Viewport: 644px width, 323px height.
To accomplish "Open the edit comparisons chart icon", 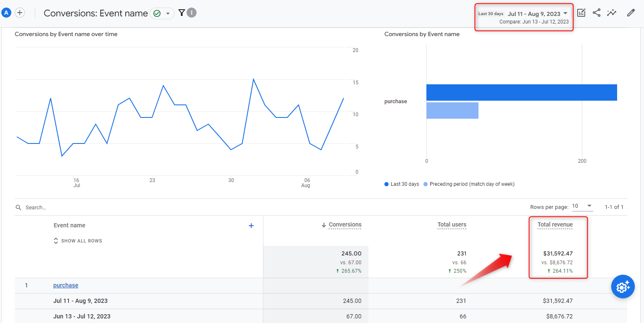I will (x=581, y=13).
